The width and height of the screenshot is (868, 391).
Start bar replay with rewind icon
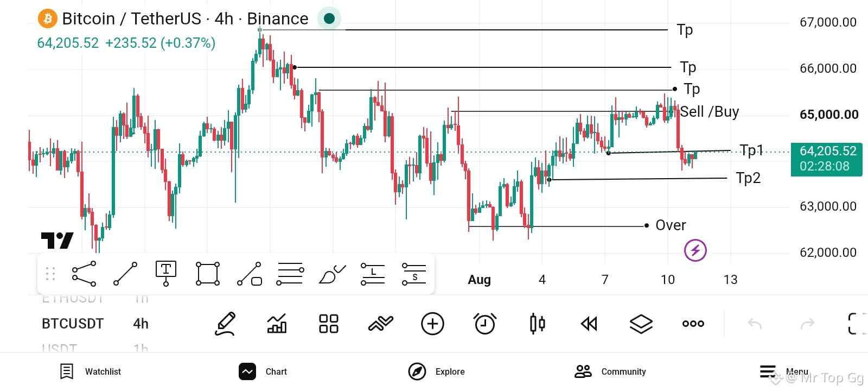[x=589, y=324]
